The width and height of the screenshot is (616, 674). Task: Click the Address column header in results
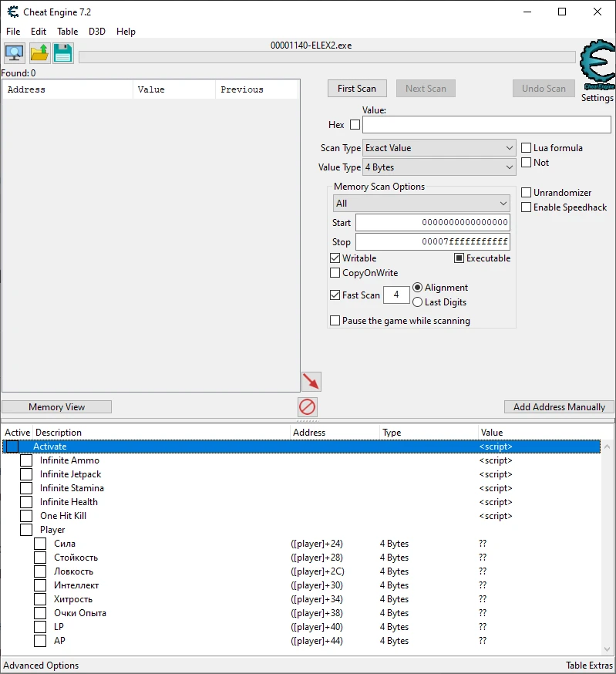(68, 89)
